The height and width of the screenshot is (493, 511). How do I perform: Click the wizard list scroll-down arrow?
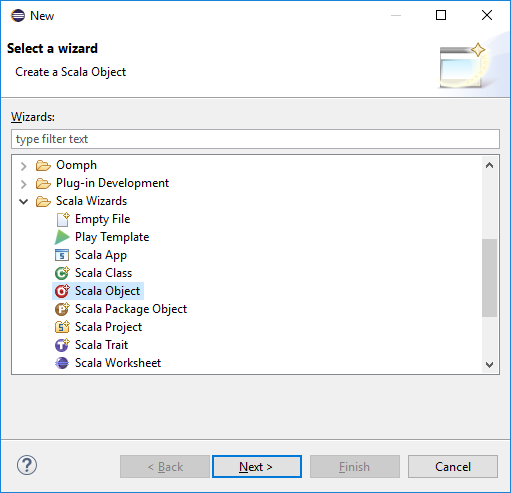(x=489, y=364)
